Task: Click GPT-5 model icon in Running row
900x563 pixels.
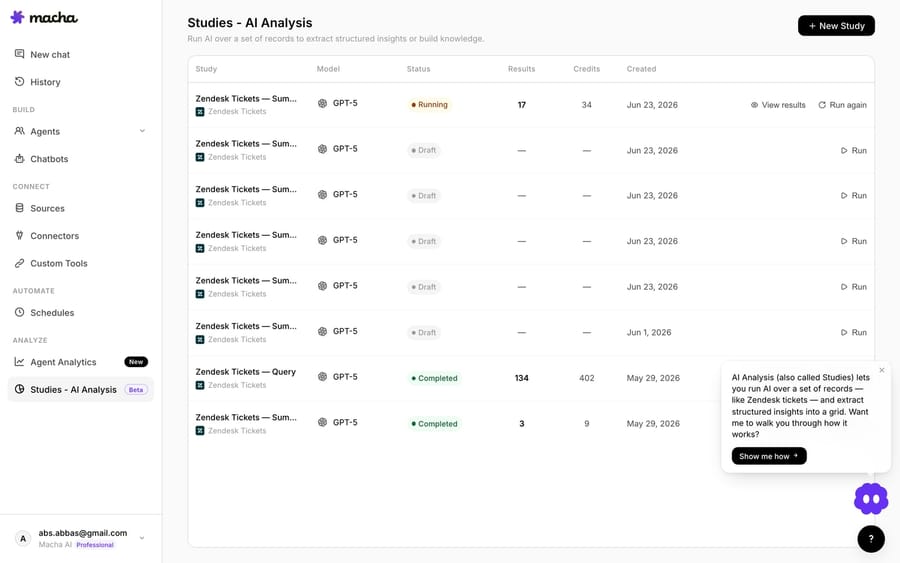Action: click(x=323, y=103)
